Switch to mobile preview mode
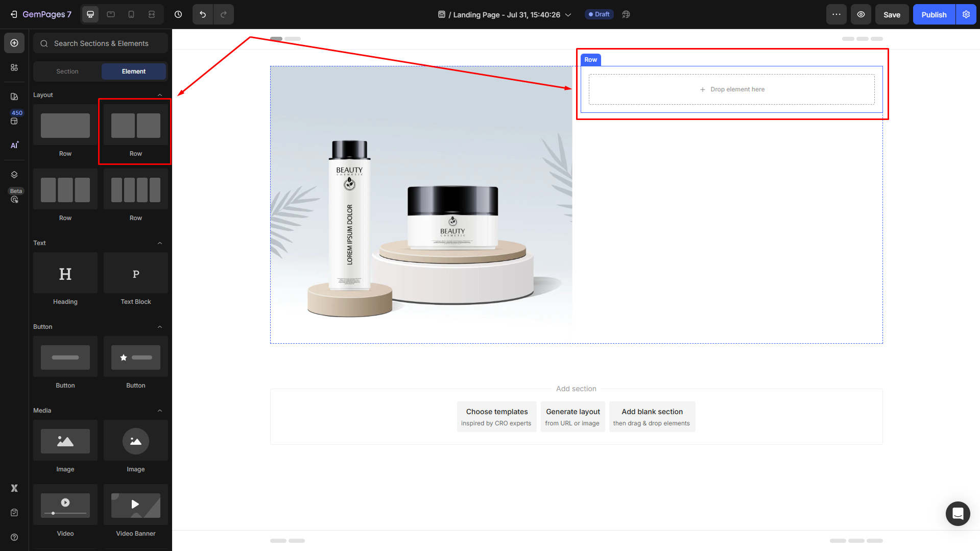 pos(131,14)
